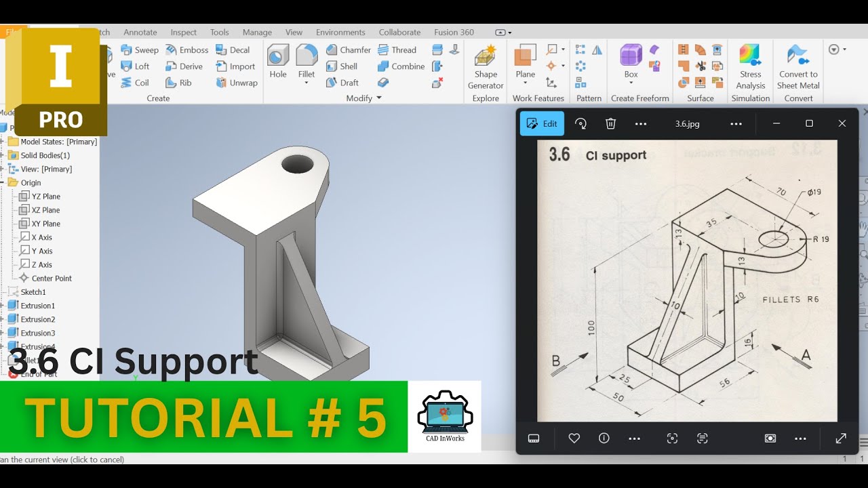This screenshot has width=868, height=488.
Task: Choose the Draft tool
Action: click(x=342, y=83)
